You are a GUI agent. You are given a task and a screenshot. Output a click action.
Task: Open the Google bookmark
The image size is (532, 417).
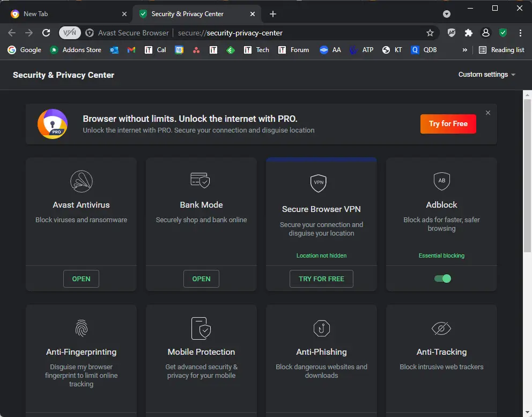pos(25,50)
